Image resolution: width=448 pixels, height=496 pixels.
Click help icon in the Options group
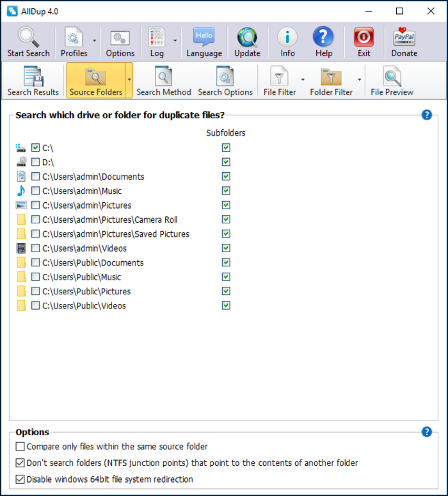[x=426, y=432]
